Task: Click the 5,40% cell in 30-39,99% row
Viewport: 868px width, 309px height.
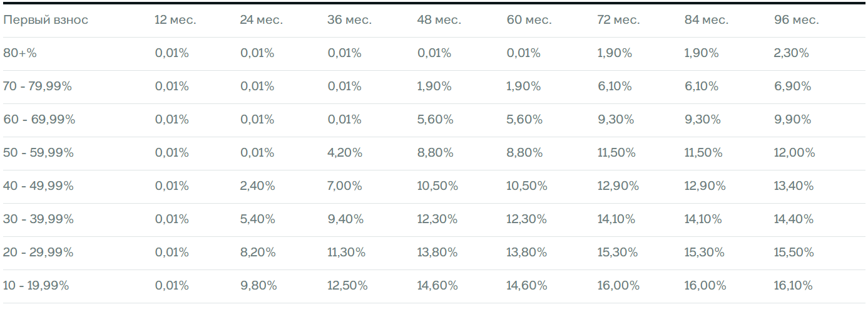Action: 258,219
